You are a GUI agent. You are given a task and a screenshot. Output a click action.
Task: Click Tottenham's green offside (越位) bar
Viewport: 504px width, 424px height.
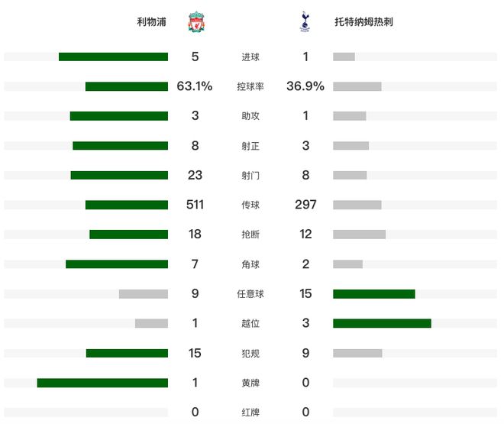(382, 323)
